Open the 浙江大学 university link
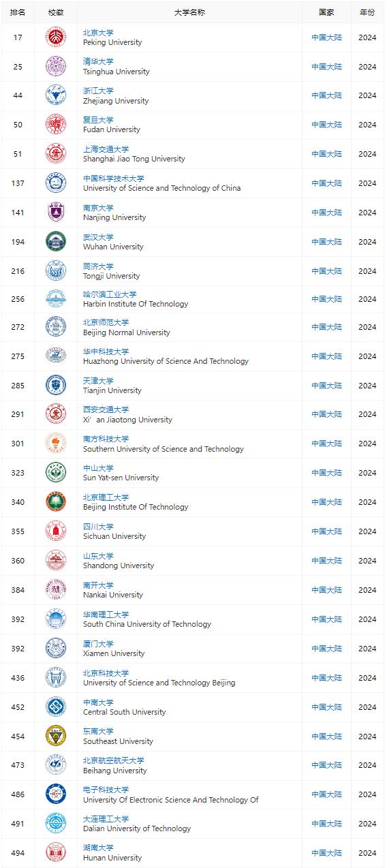 pos(98,91)
